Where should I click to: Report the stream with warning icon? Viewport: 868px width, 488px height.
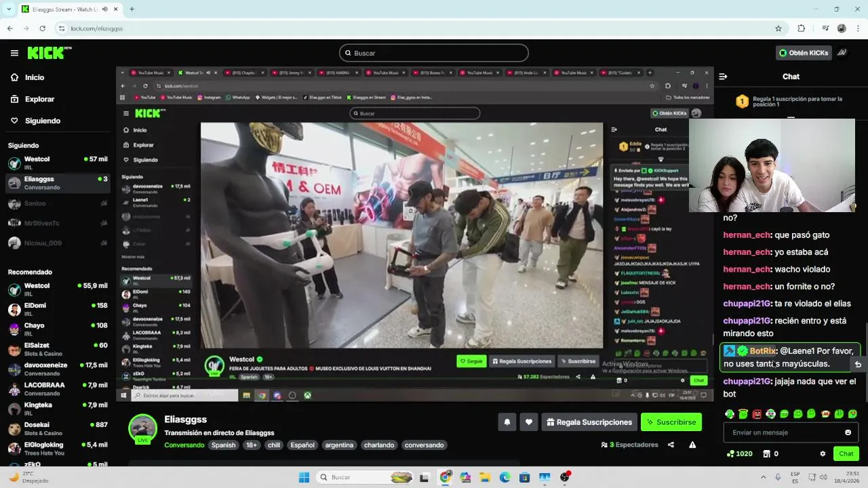coord(692,445)
